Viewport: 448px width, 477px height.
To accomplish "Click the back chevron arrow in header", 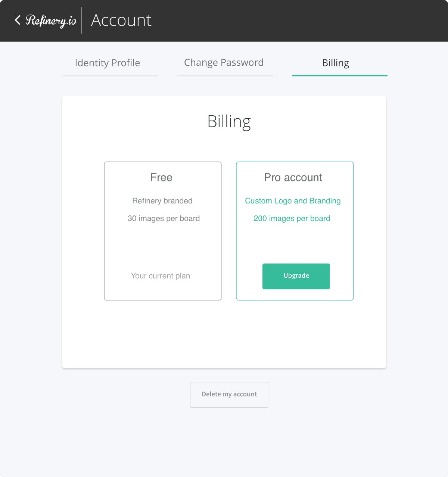I will tap(17, 20).
